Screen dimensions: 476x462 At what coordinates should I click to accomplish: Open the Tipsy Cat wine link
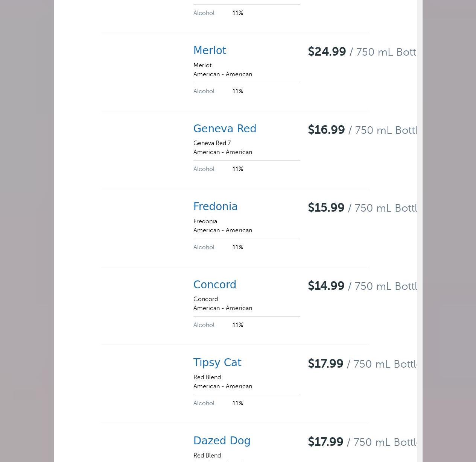pyautogui.click(x=217, y=363)
